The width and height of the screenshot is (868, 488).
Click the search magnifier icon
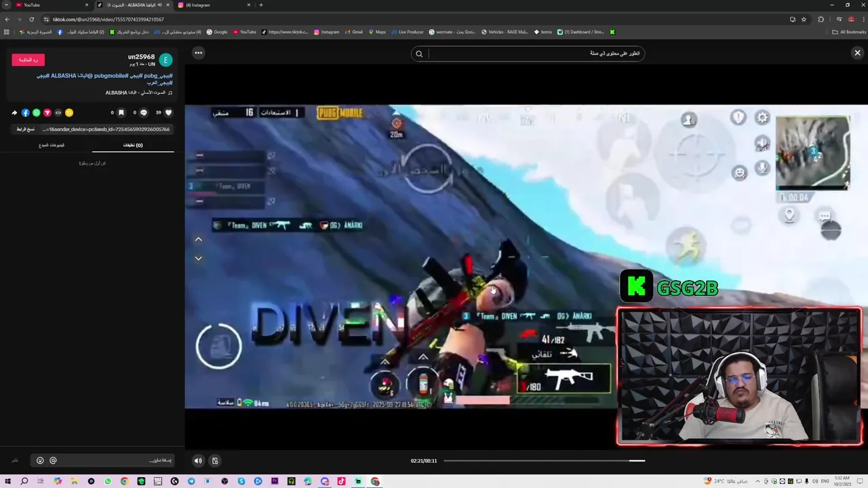click(x=419, y=54)
